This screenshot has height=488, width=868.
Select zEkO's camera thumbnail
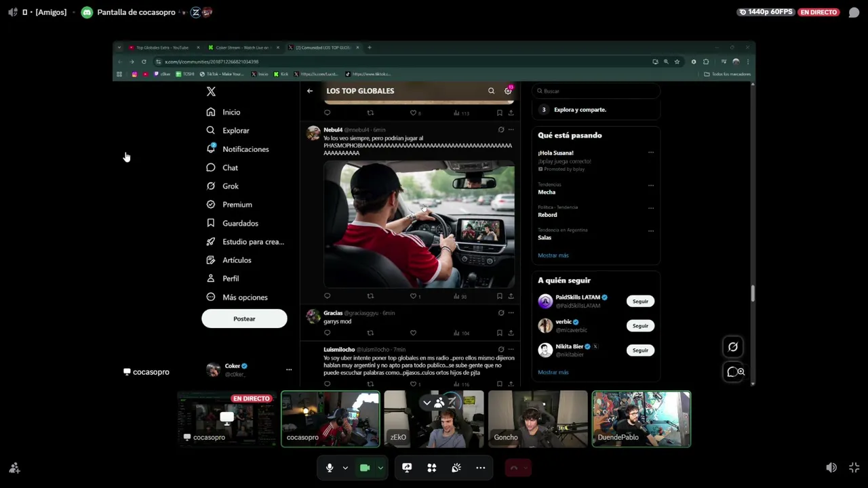[x=434, y=419]
